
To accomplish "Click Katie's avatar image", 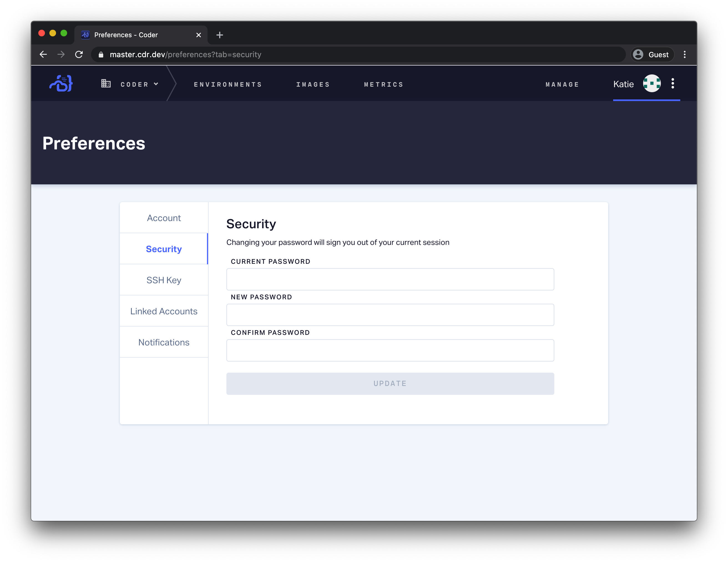I will [x=652, y=83].
